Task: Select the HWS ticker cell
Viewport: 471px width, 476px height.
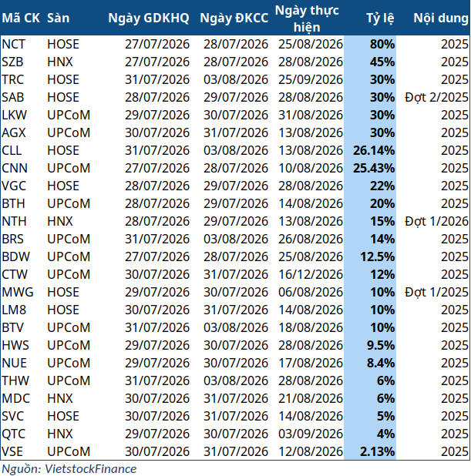Action: (15, 345)
